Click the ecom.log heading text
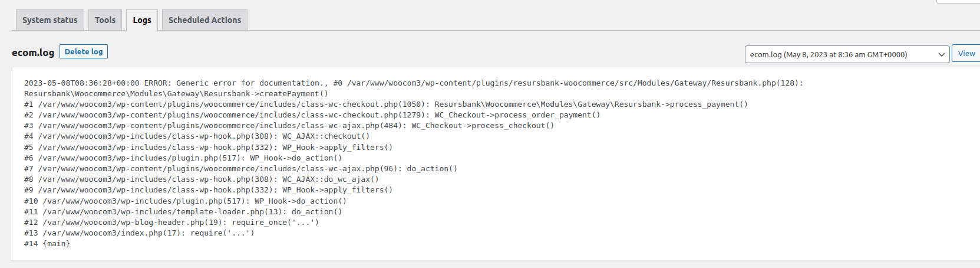Screen dimensions: 980x268 [33, 53]
